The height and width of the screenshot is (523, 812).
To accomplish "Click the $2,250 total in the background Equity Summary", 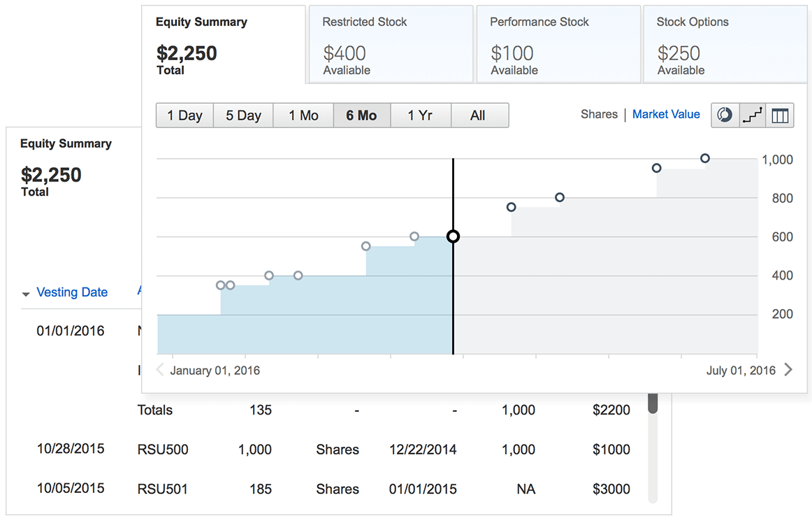I will pos(51,175).
